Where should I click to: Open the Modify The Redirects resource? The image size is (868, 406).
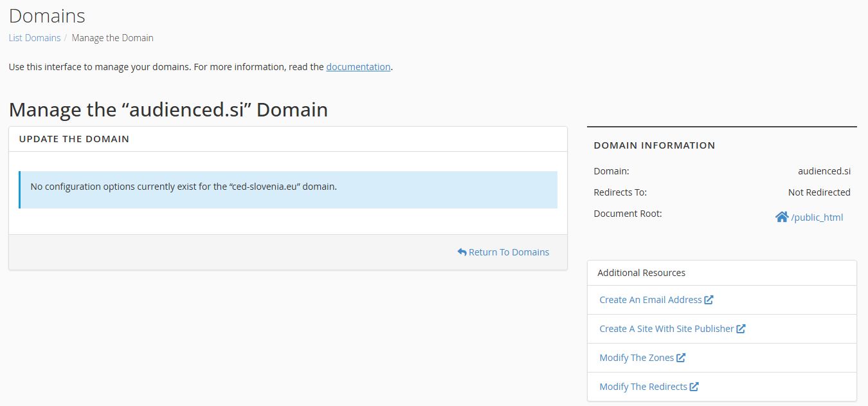(x=643, y=387)
